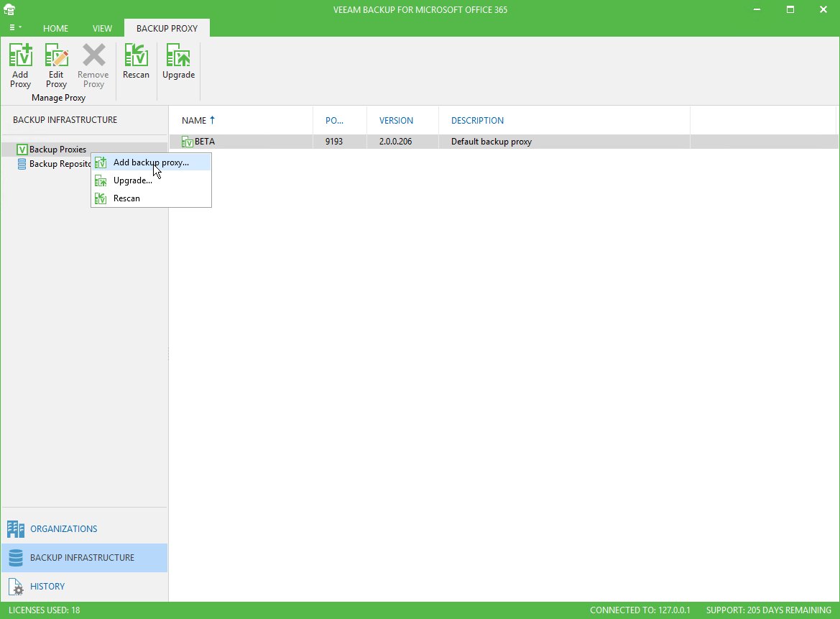The height and width of the screenshot is (619, 840).
Task: Choose Upgrade... from the context menu
Action: (x=151, y=180)
